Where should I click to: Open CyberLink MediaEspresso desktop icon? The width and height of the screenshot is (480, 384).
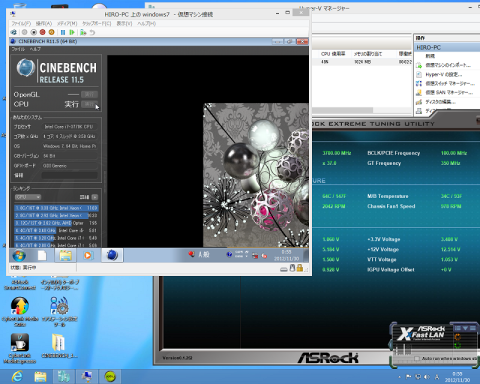tap(20, 348)
